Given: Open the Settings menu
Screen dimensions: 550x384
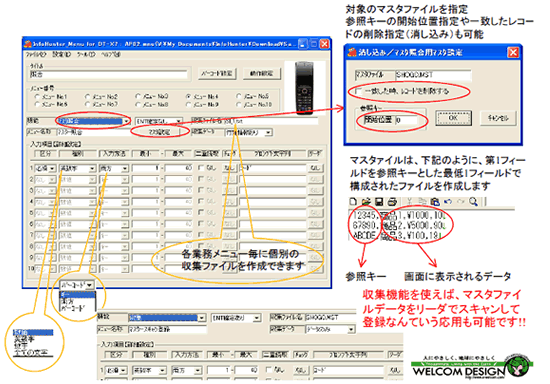Looking at the screenshot, I should tap(61, 54).
